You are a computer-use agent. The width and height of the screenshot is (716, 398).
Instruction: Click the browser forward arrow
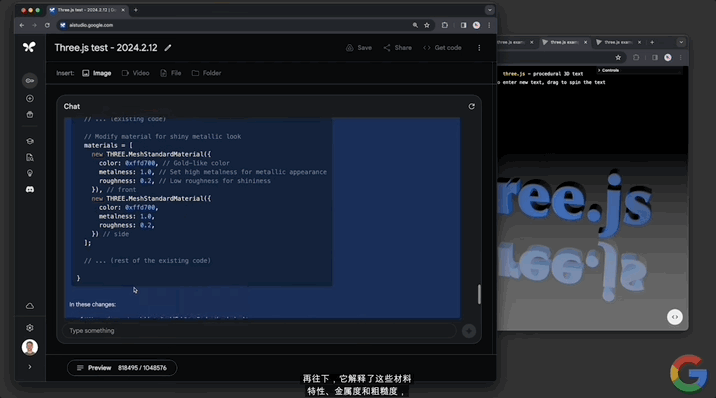coord(34,26)
